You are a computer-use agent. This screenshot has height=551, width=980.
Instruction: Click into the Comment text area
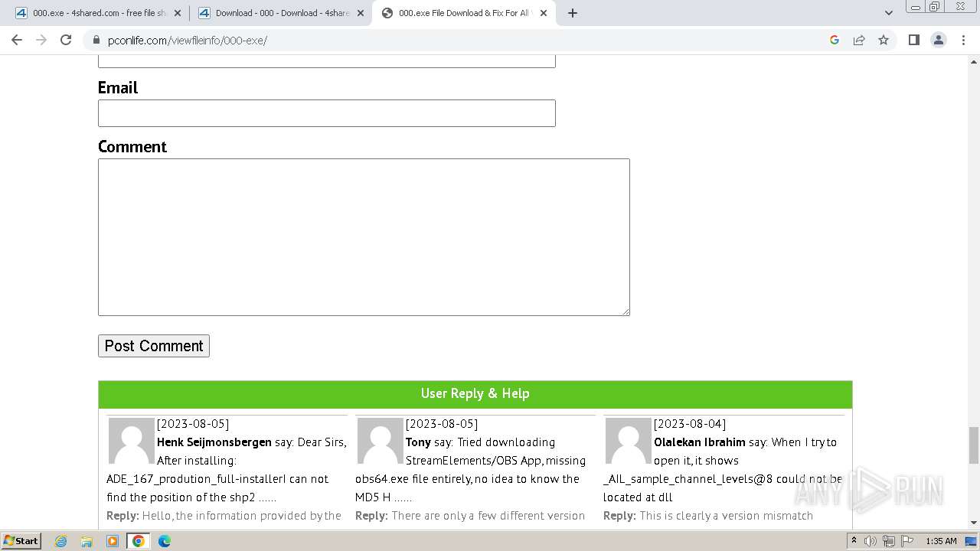click(x=364, y=237)
